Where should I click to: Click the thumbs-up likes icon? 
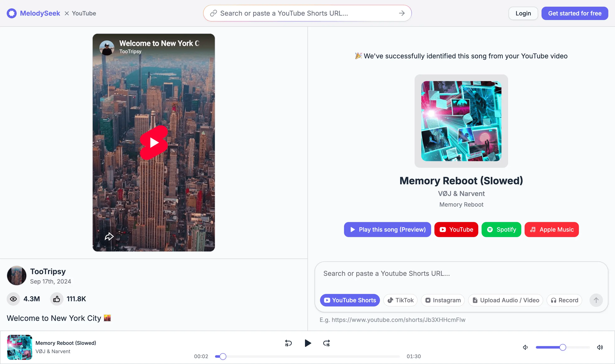(57, 299)
